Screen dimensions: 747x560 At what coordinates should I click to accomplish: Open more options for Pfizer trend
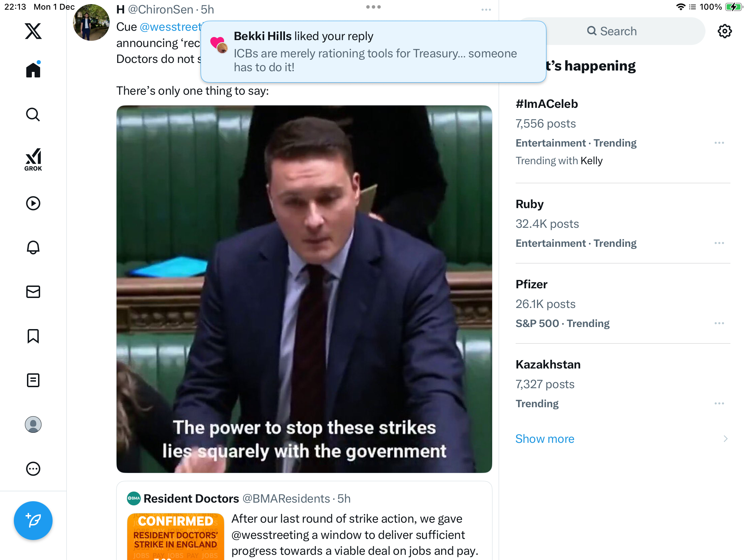[x=719, y=323]
